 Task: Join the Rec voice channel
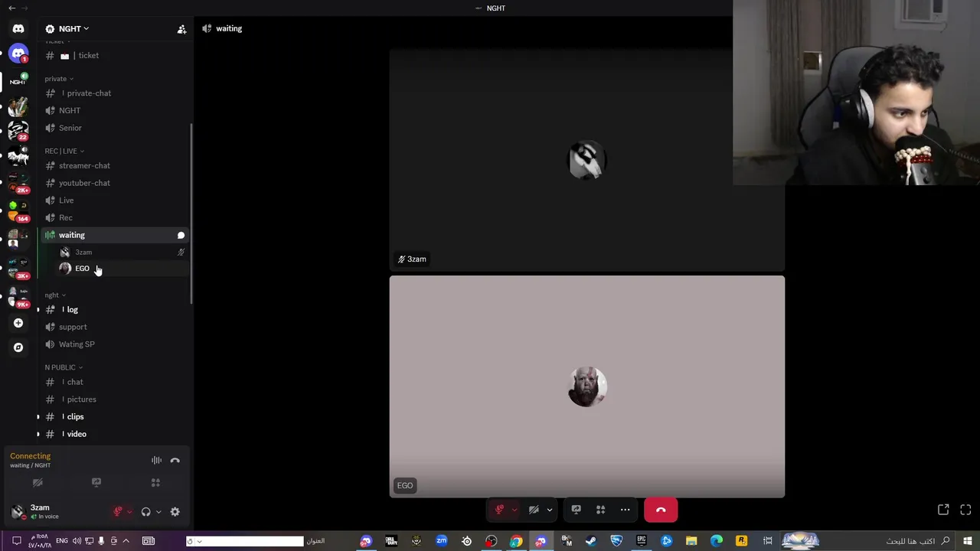coord(115,218)
